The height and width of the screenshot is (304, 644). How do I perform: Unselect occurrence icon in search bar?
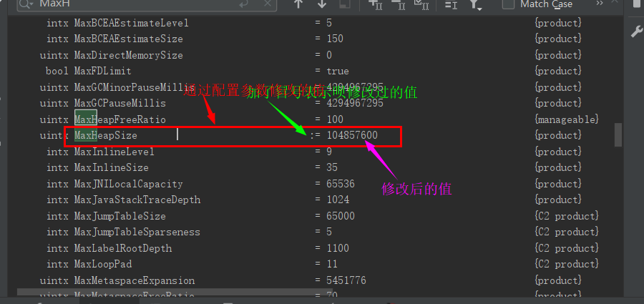point(399,4)
